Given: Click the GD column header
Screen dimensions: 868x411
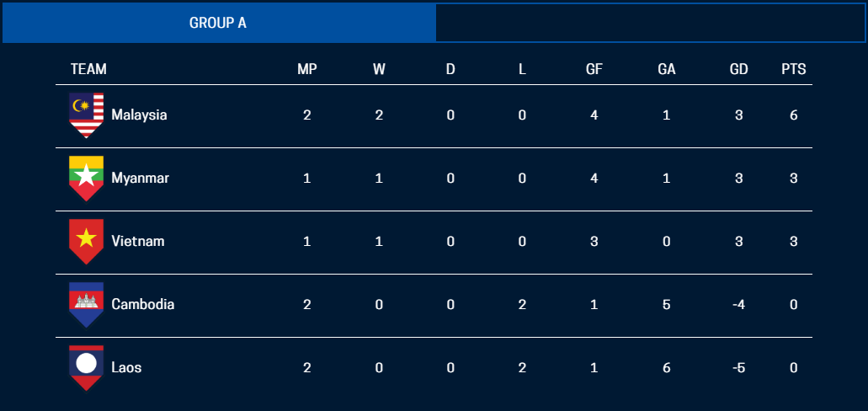Looking at the screenshot, I should [738, 70].
